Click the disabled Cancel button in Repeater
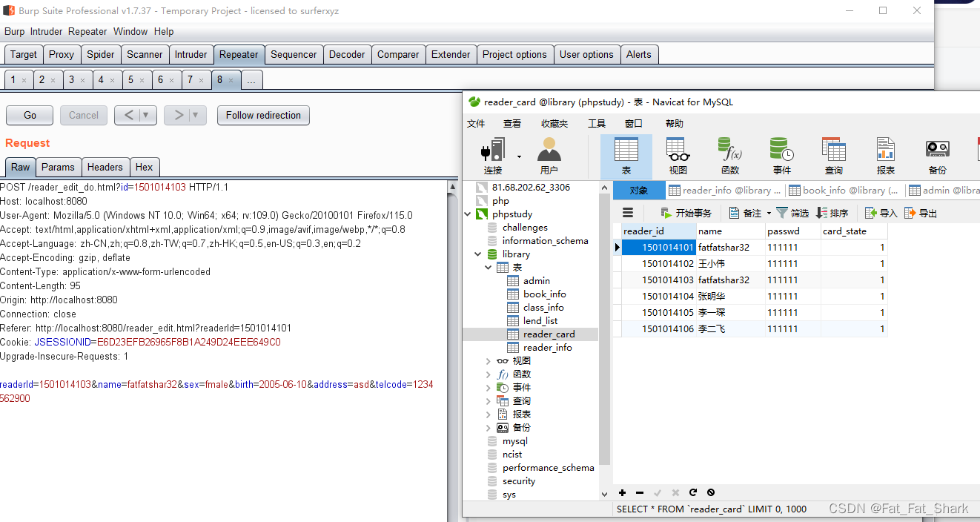The image size is (980, 522). [x=84, y=115]
